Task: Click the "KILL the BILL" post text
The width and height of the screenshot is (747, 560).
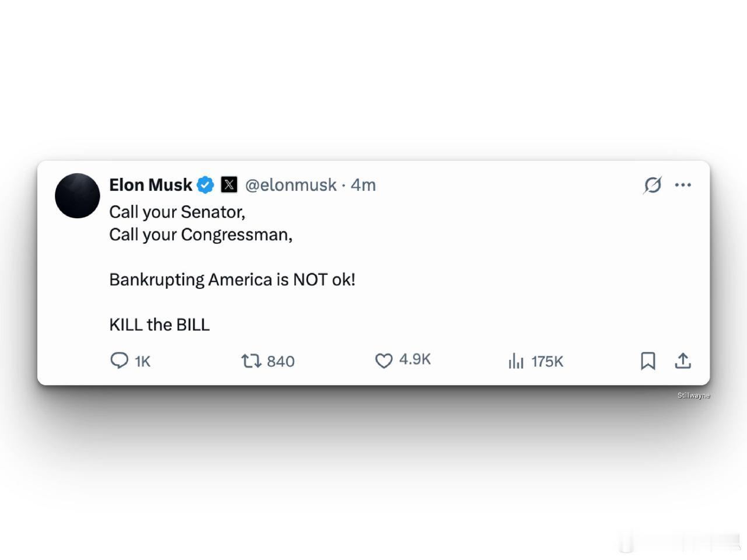Action: point(159,324)
